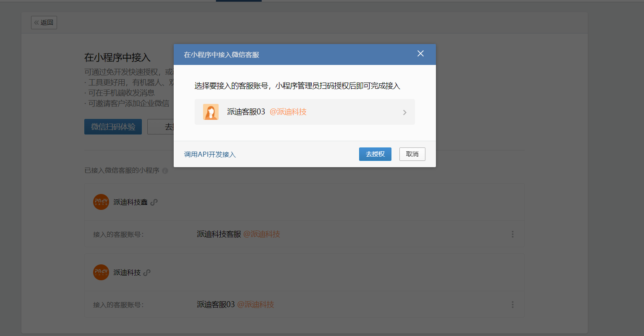Open more options for 派迪科技客服 account
This screenshot has width=644, height=336.
click(512, 234)
